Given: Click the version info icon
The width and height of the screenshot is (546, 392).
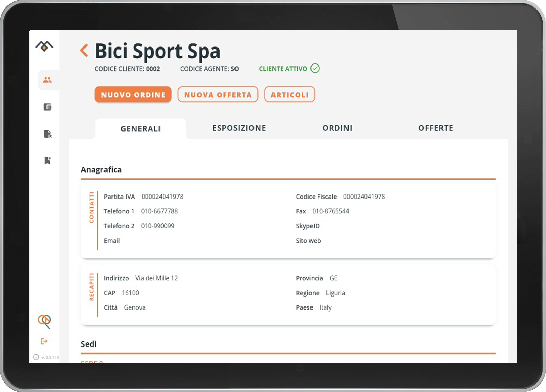Looking at the screenshot, I should click(x=36, y=357).
